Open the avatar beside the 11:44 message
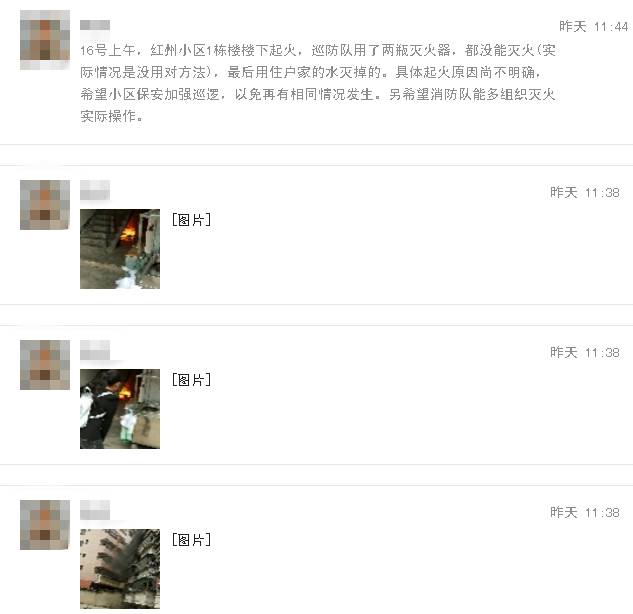Image resolution: width=633 pixels, height=614 pixels. 45,40
